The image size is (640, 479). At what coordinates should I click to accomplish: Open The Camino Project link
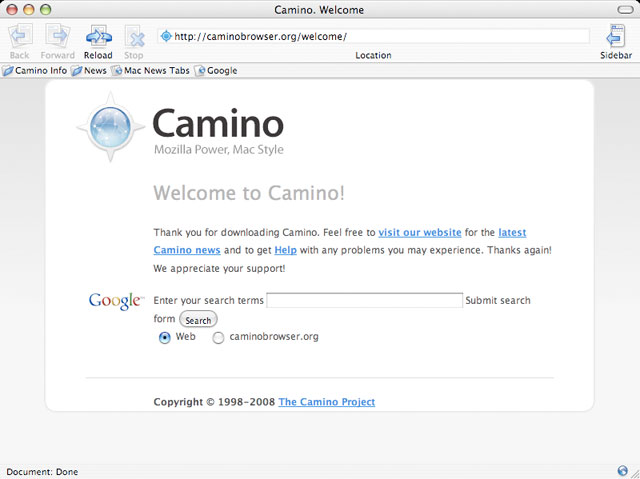pyautogui.click(x=327, y=402)
